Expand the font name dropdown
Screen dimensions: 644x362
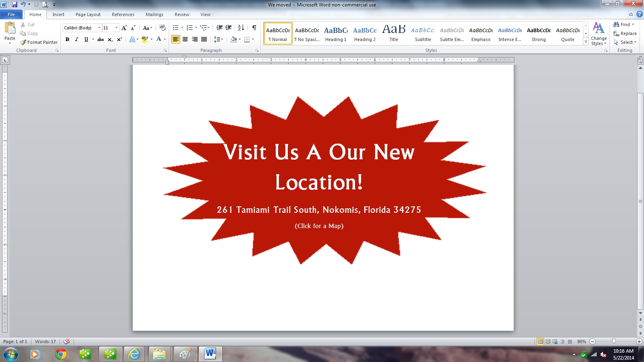click(99, 28)
